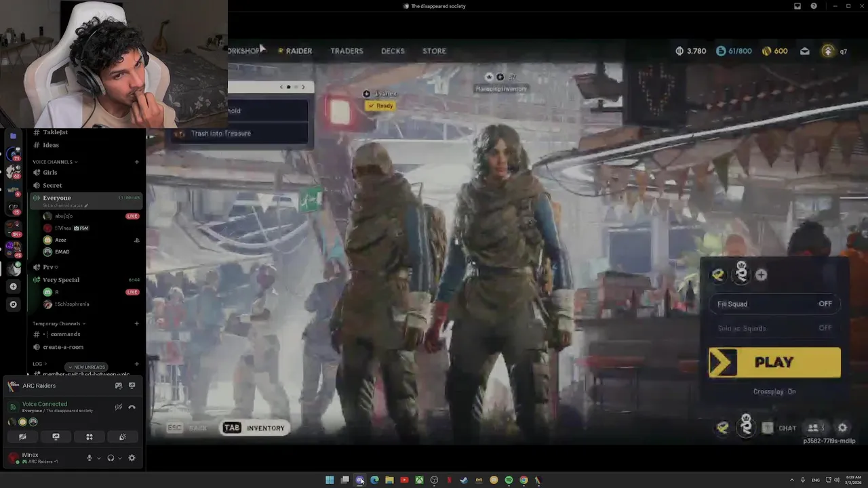Open the TRADERS tab

point(347,51)
